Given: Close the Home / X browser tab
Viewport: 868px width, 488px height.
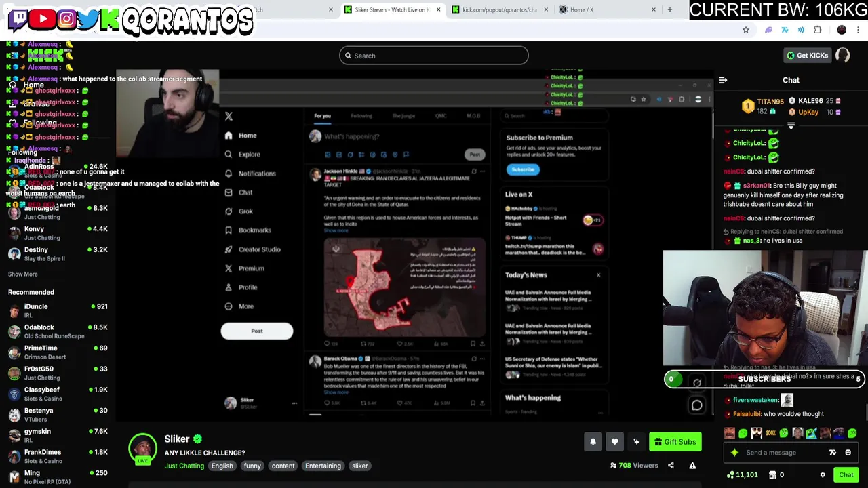Looking at the screenshot, I should pyautogui.click(x=654, y=9).
